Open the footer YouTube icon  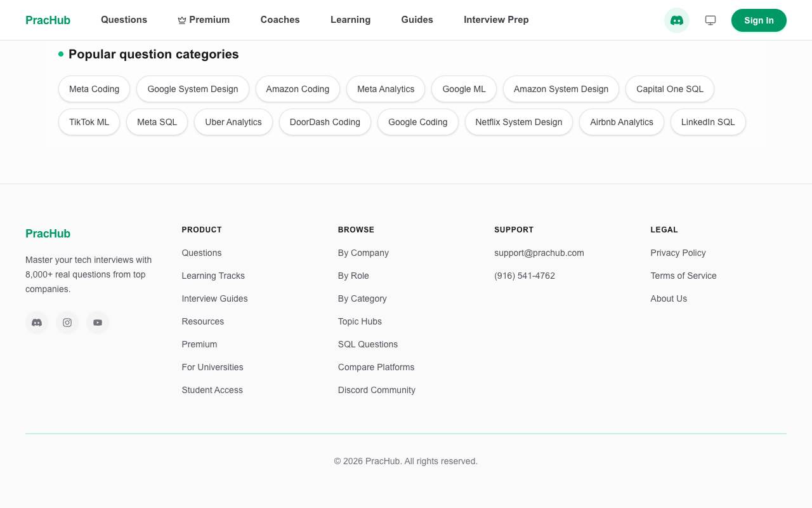[98, 323]
